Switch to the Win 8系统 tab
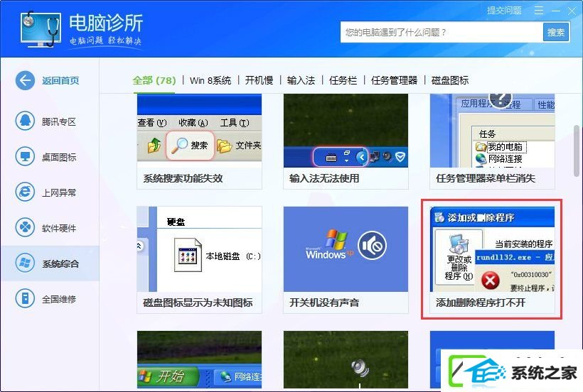This screenshot has width=583, height=392. tap(210, 80)
